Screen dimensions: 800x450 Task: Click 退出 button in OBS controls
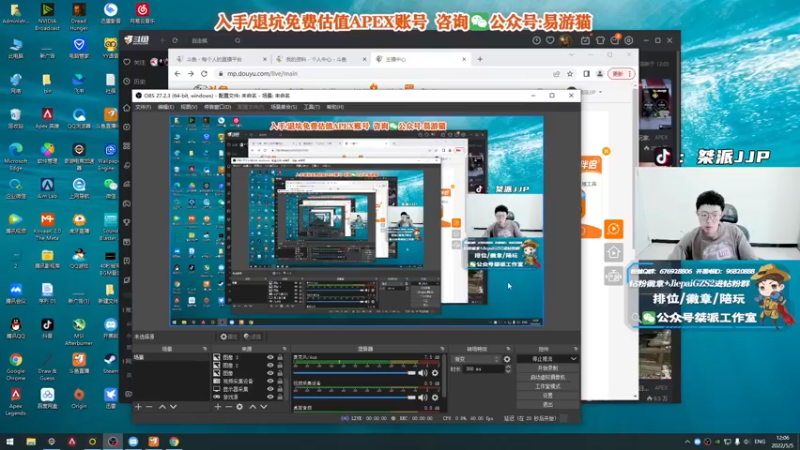click(547, 405)
